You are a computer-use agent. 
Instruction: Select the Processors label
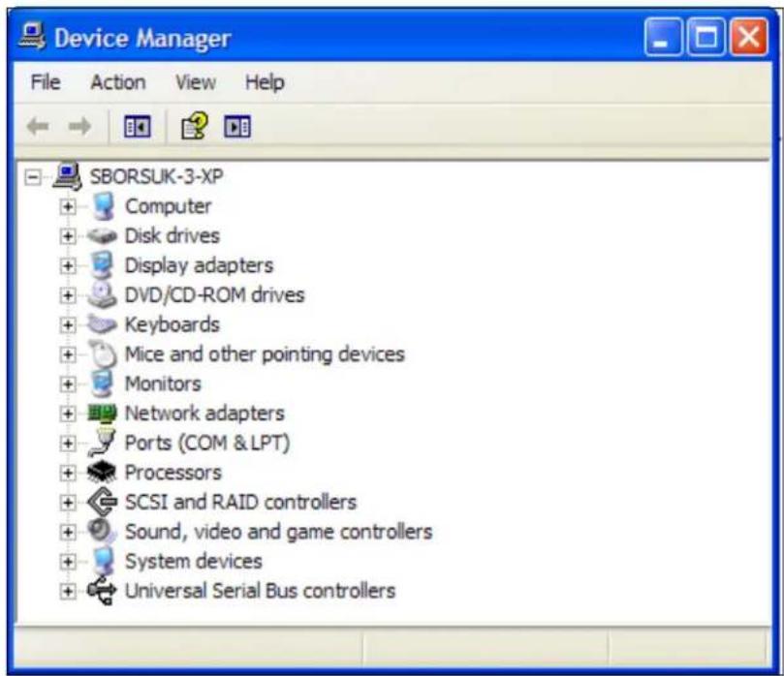pos(173,473)
